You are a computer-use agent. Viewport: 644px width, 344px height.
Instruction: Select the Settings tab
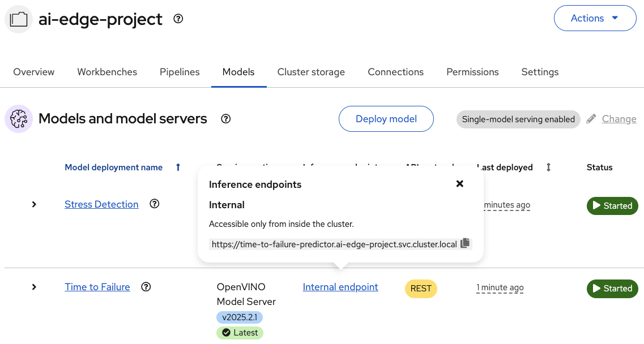pyautogui.click(x=540, y=72)
